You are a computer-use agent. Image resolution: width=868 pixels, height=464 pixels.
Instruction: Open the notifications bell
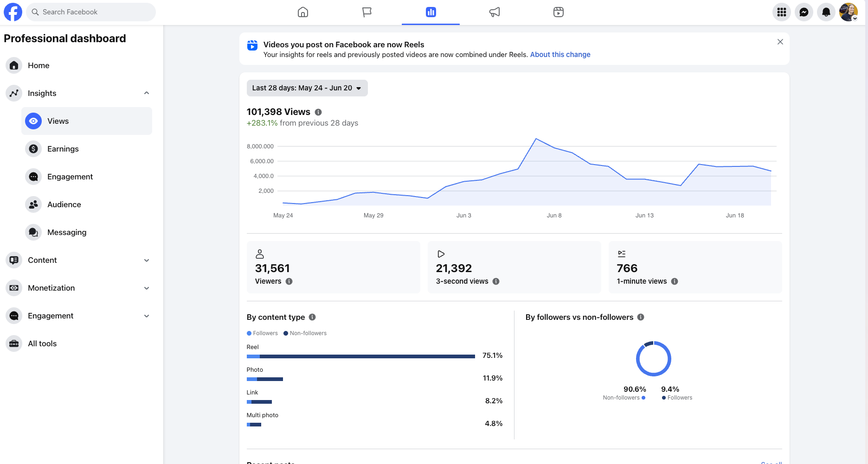click(x=826, y=12)
